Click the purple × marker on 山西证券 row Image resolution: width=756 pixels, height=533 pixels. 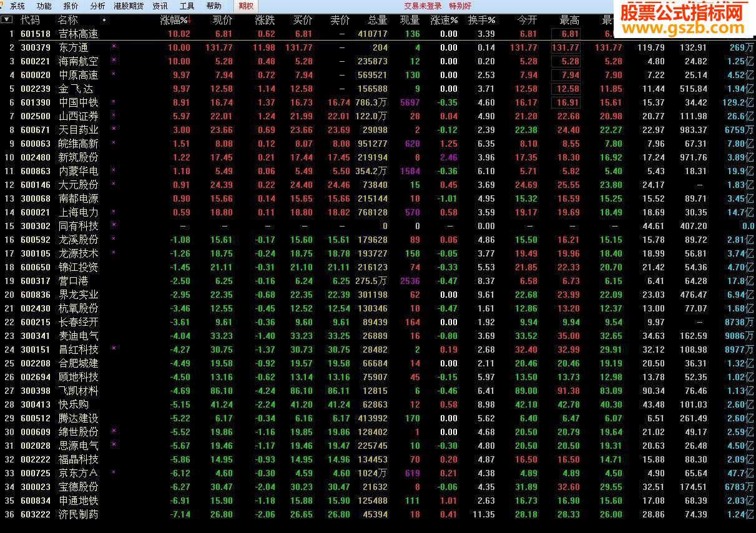point(114,115)
